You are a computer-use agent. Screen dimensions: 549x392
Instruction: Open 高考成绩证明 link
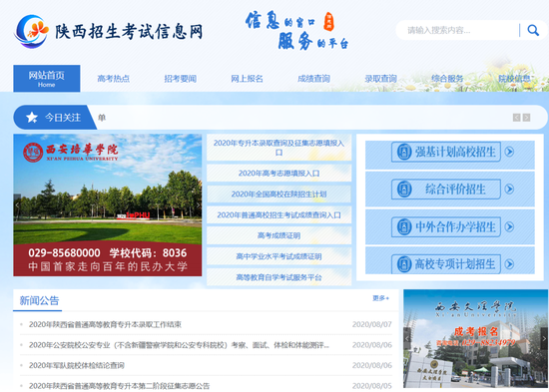coord(279,235)
